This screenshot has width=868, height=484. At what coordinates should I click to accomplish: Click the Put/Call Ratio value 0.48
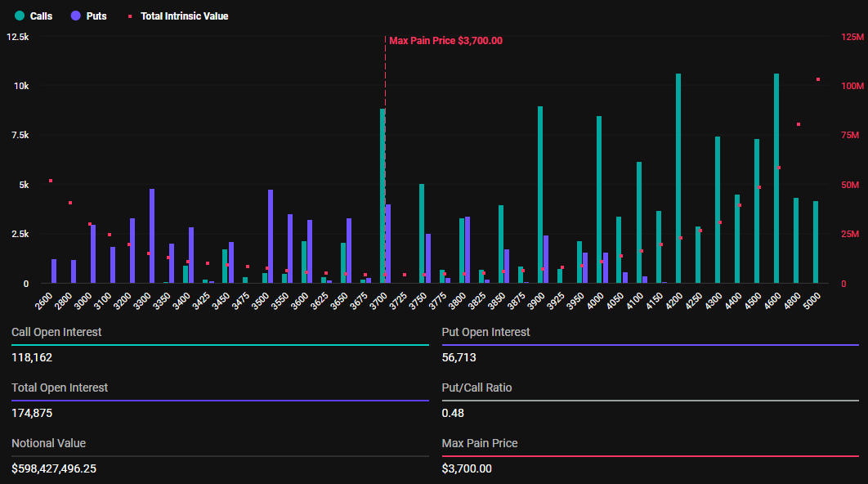(x=453, y=413)
